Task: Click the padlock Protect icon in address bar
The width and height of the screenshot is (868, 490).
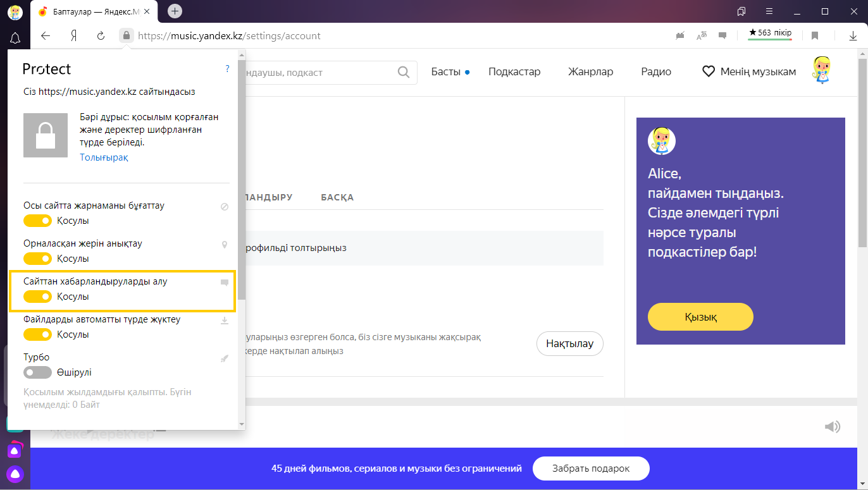Action: 127,36
